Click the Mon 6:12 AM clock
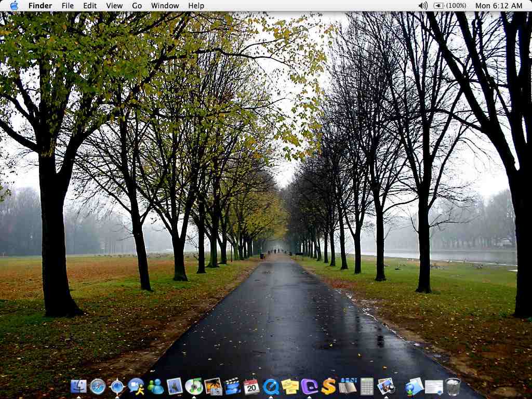 499,6
